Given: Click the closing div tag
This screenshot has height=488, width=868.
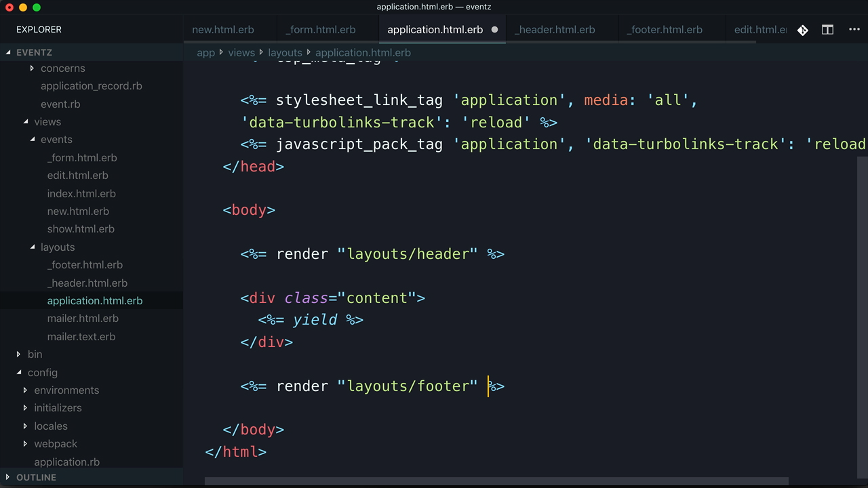Looking at the screenshot, I should [267, 342].
